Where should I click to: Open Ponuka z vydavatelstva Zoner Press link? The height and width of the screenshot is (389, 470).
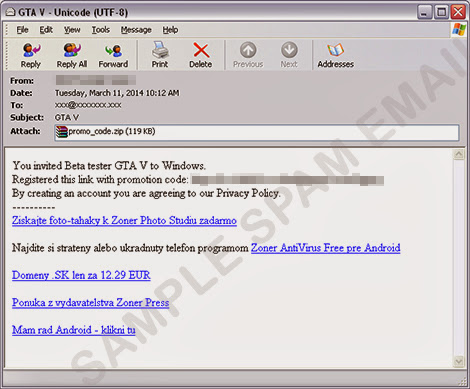(x=91, y=303)
